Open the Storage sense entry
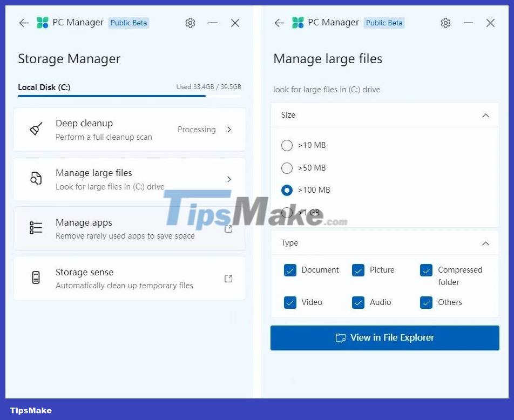The height and width of the screenshot is (420, 514). coord(130,278)
